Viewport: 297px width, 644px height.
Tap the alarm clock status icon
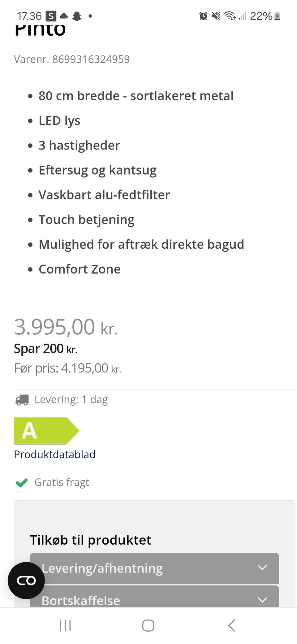tap(203, 16)
